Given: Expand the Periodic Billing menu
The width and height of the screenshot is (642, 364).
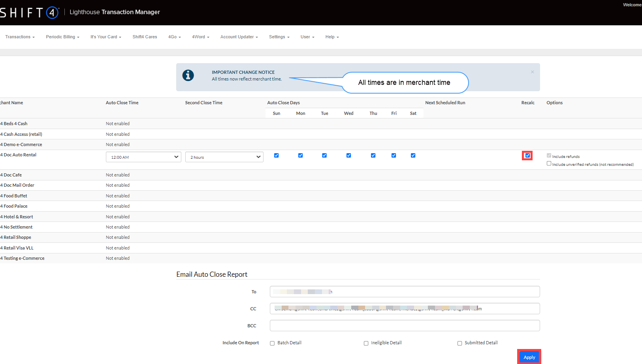Looking at the screenshot, I should point(62,37).
